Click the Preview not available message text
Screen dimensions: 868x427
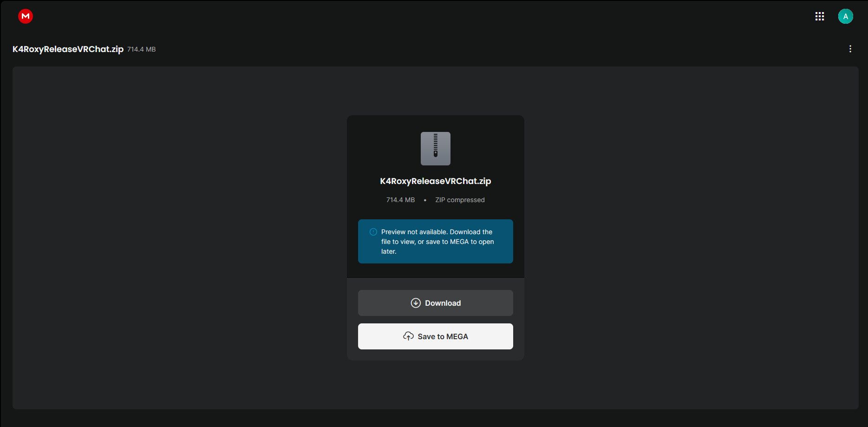click(x=437, y=242)
